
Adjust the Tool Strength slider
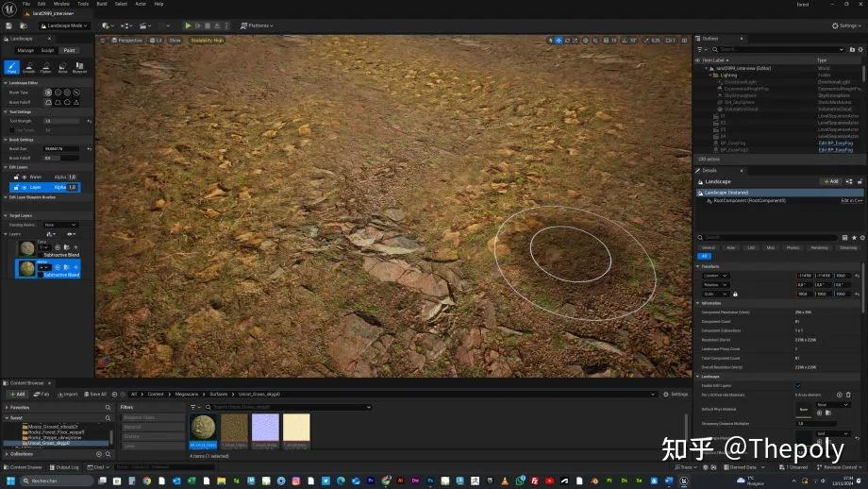click(61, 121)
